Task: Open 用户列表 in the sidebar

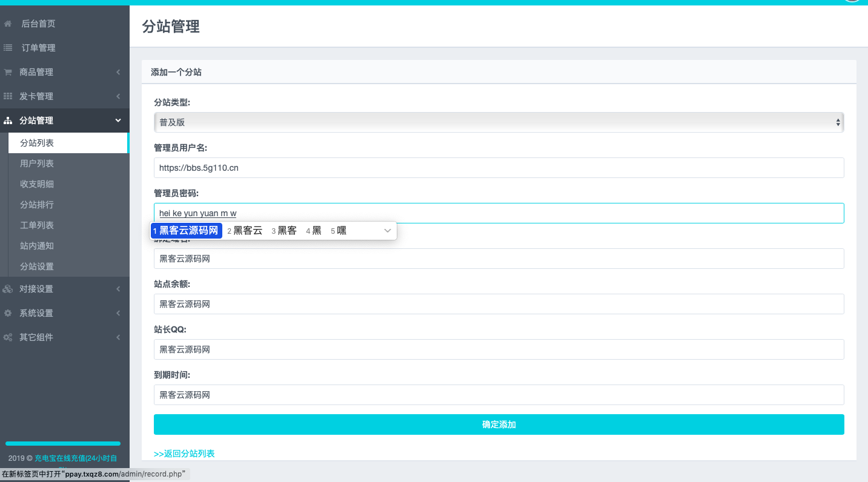Action: 37,163
